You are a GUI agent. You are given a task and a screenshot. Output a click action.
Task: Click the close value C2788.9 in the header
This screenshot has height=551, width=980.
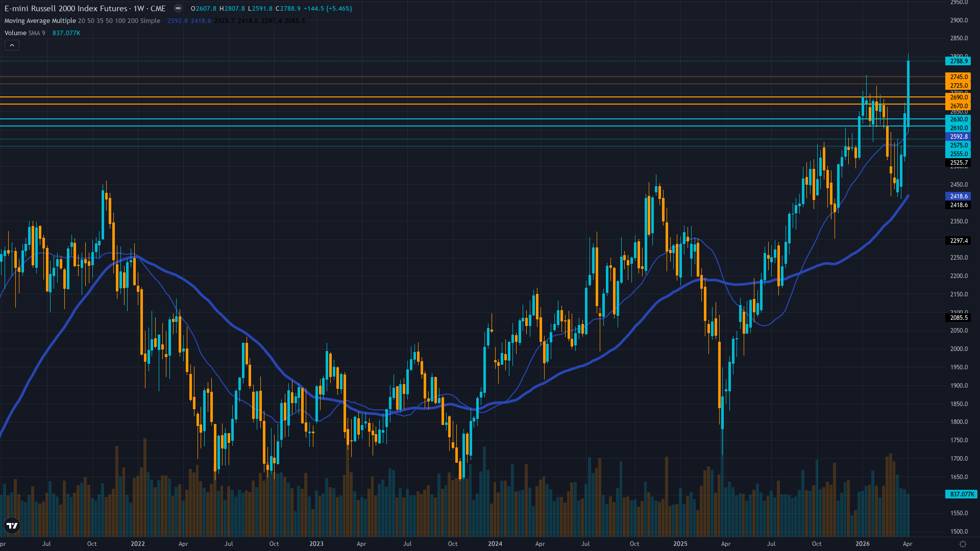(288, 9)
